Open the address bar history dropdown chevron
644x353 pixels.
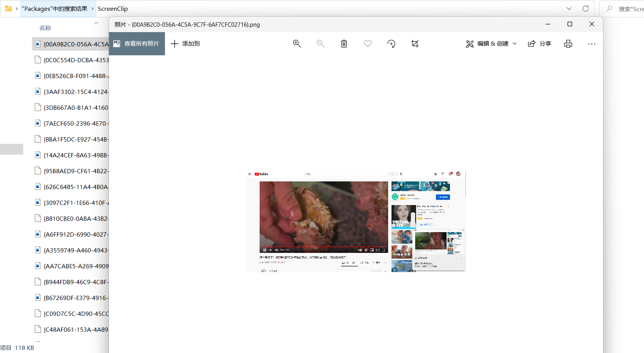569,9
